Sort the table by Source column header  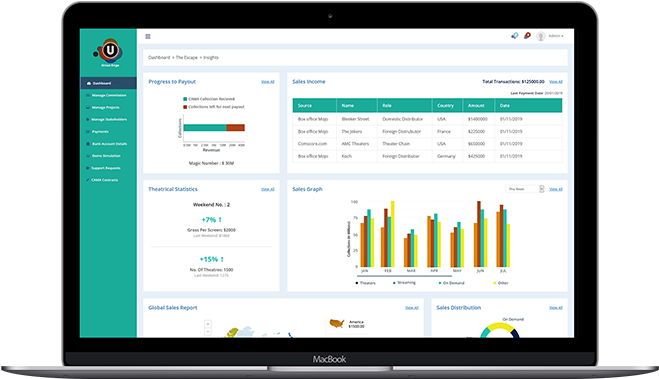click(314, 105)
